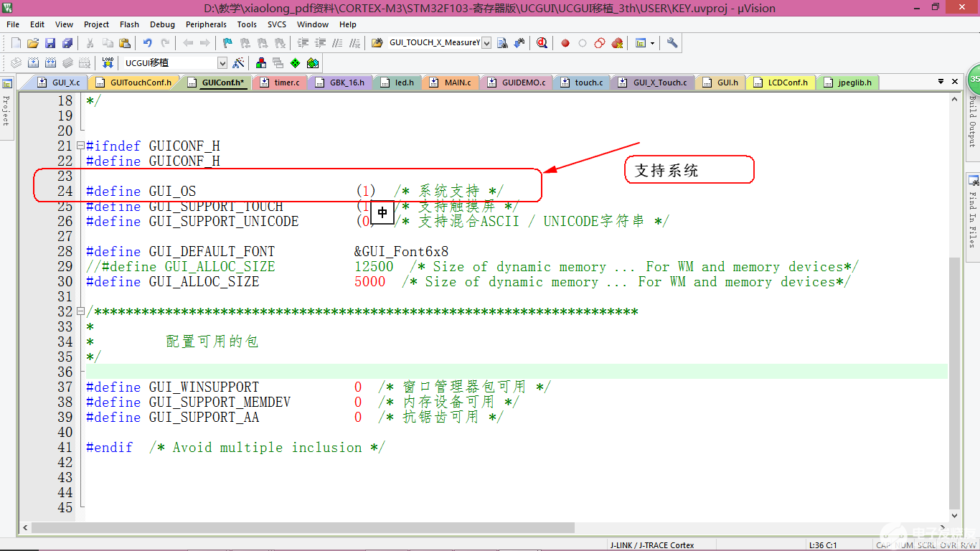Paste from clipboard toolbar icon
This screenshot has height=551, width=980.
pyautogui.click(x=125, y=43)
